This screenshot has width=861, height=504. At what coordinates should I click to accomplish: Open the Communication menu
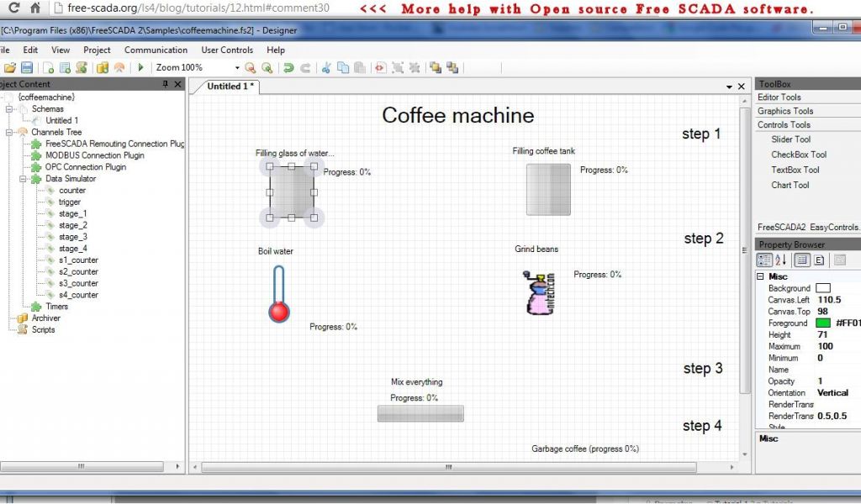[156, 50]
